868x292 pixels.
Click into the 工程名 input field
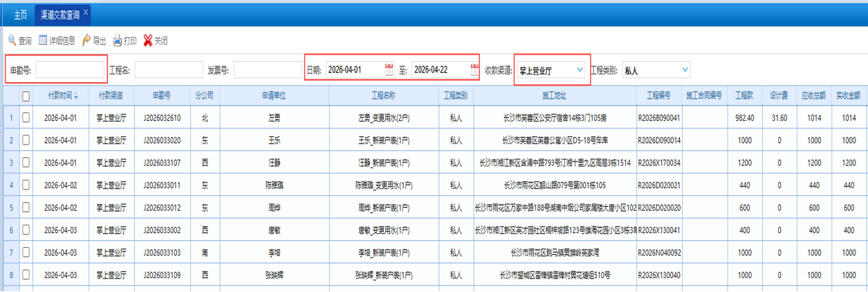pos(168,70)
